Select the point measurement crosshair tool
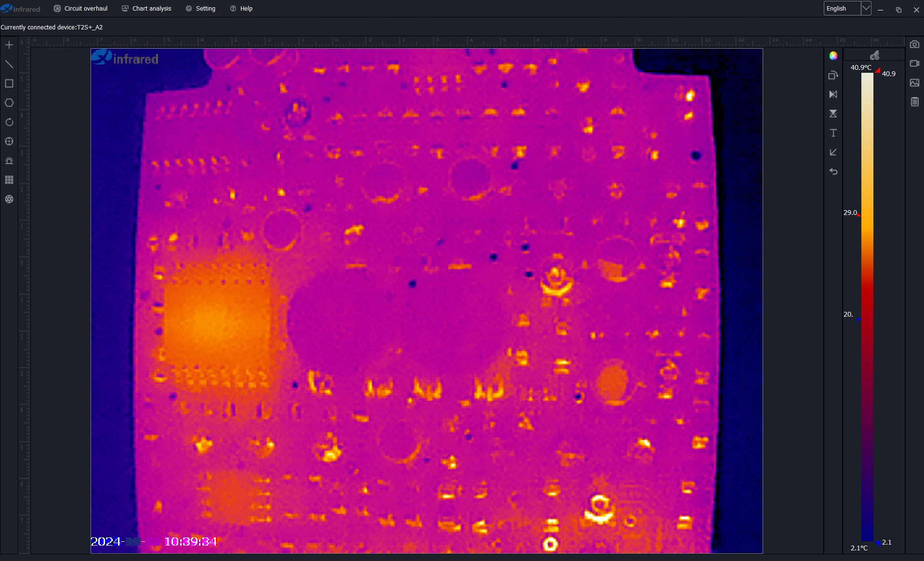The width and height of the screenshot is (924, 561). tap(9, 45)
